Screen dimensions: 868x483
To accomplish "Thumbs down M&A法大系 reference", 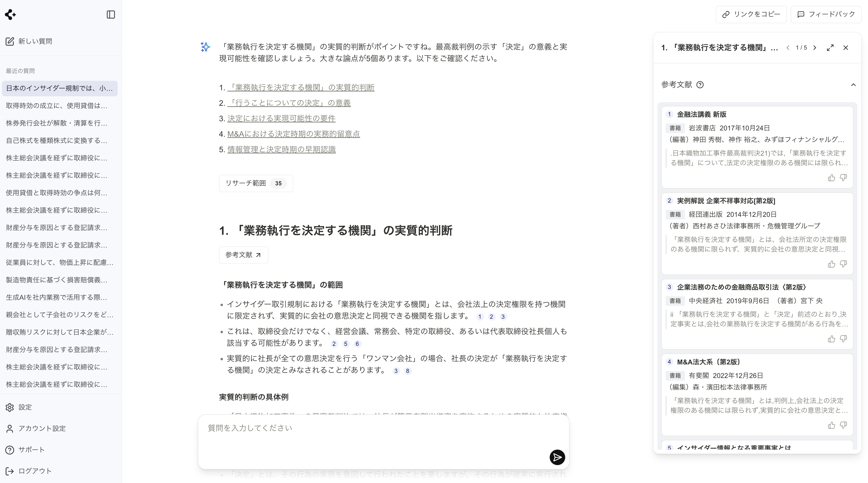I will pyautogui.click(x=843, y=425).
